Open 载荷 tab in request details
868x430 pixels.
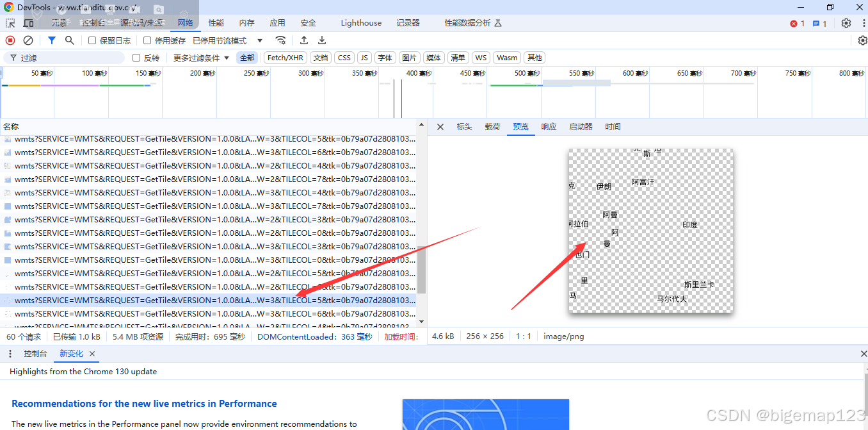click(492, 127)
